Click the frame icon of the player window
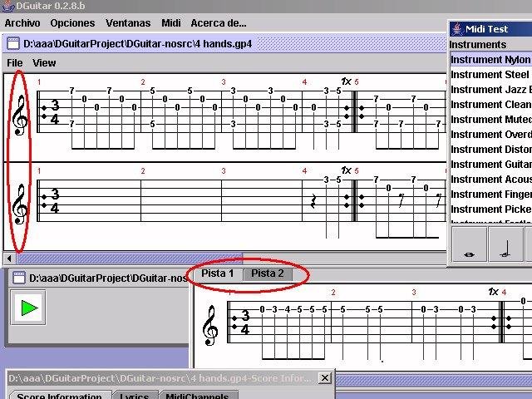 (18, 278)
